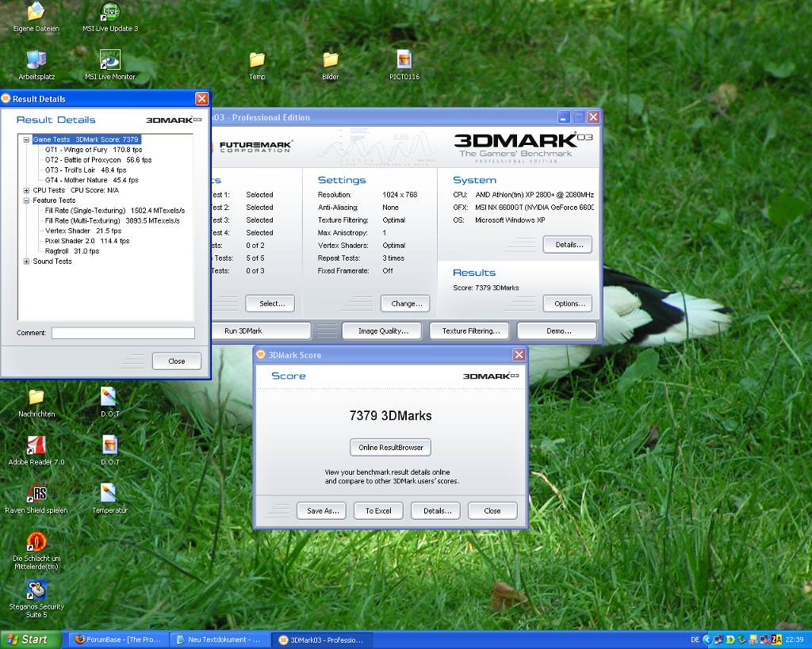This screenshot has width=812, height=649.
Task: Open the Windows Start menu
Action: tap(30, 639)
